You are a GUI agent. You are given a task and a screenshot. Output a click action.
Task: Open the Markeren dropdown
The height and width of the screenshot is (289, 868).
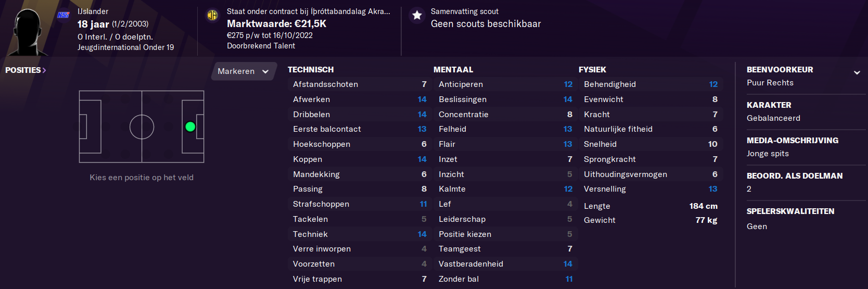(x=243, y=71)
